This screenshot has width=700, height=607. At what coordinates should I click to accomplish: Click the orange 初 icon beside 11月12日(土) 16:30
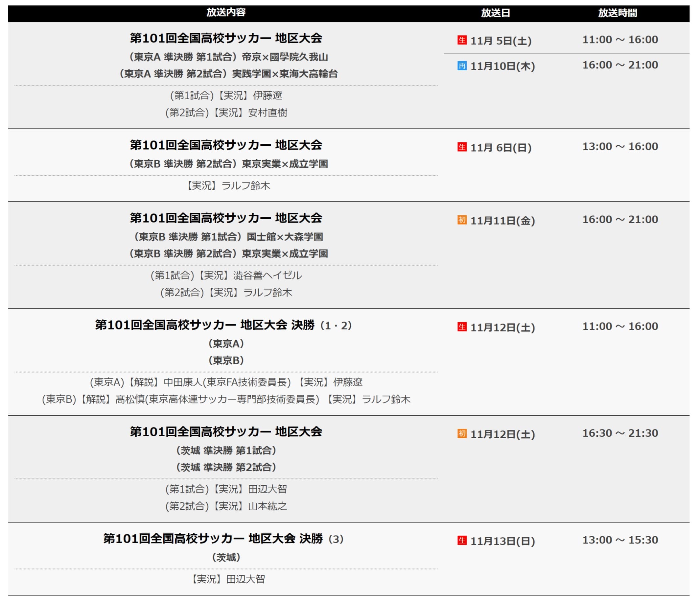(462, 434)
